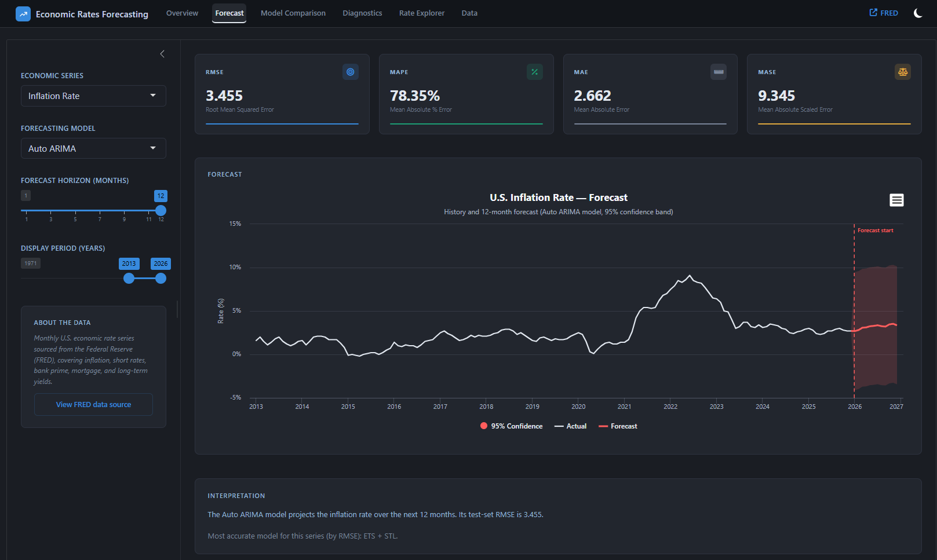Screen dimensions: 937x560
Task: Switch to the Data tab
Action: tap(469, 13)
